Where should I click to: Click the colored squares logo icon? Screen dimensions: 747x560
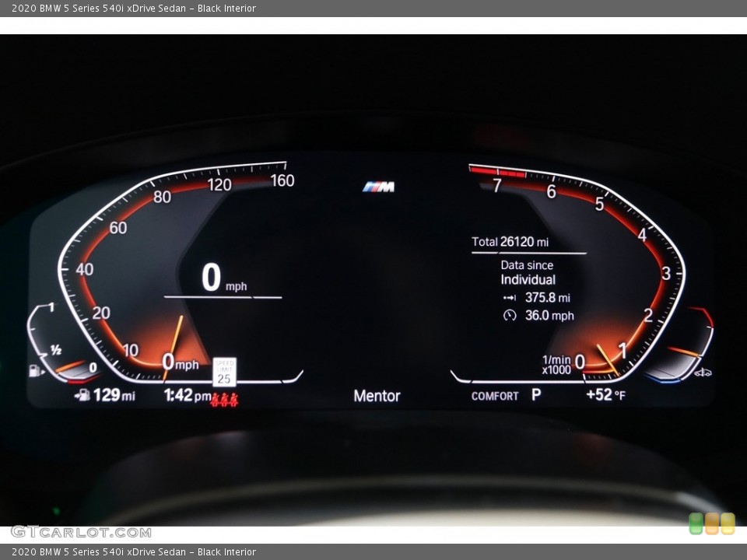pyautogui.click(x=712, y=523)
